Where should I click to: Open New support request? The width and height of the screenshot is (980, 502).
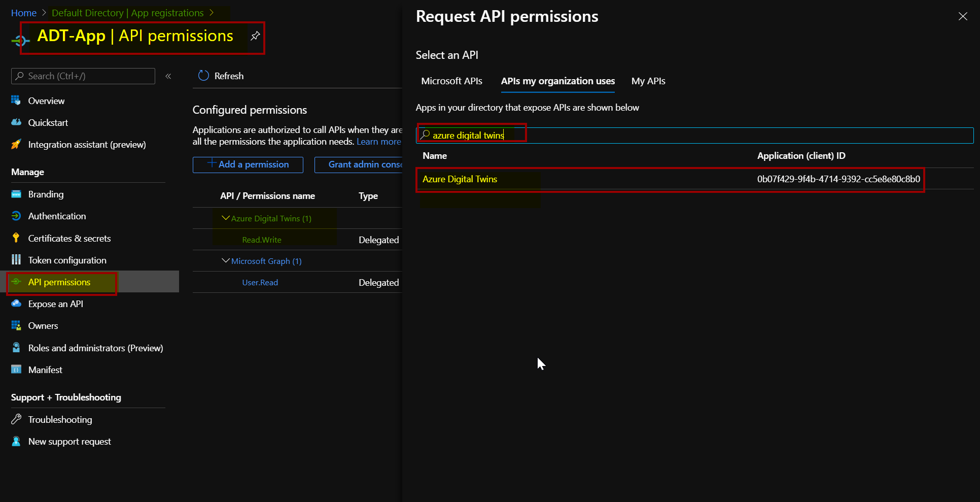[x=69, y=441]
